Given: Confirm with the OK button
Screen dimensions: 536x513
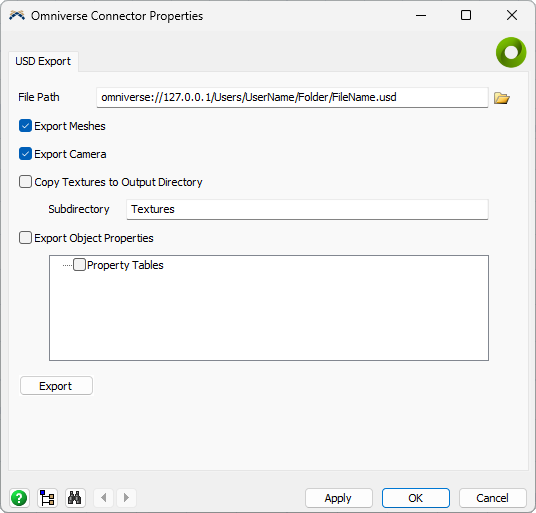Looking at the screenshot, I should click(x=415, y=498).
